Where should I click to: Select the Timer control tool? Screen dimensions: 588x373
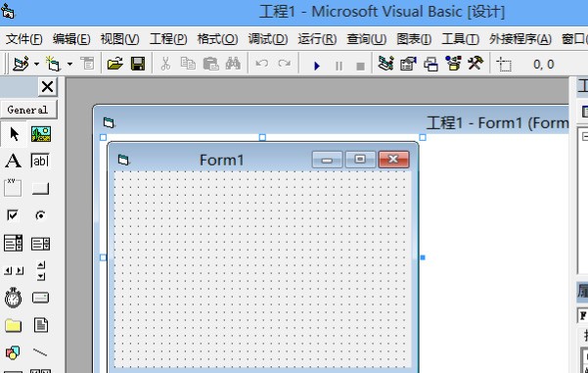tap(13, 298)
